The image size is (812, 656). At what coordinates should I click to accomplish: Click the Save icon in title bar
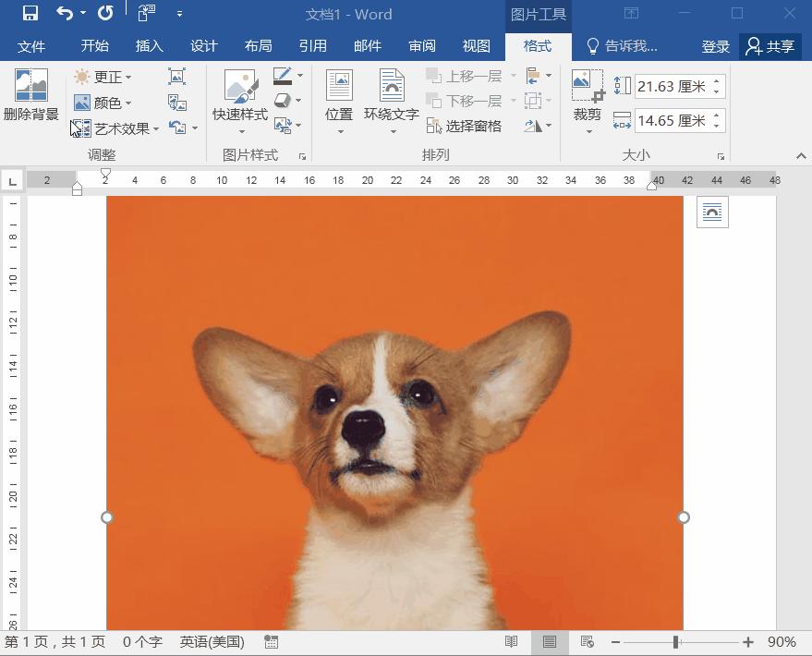[x=30, y=14]
